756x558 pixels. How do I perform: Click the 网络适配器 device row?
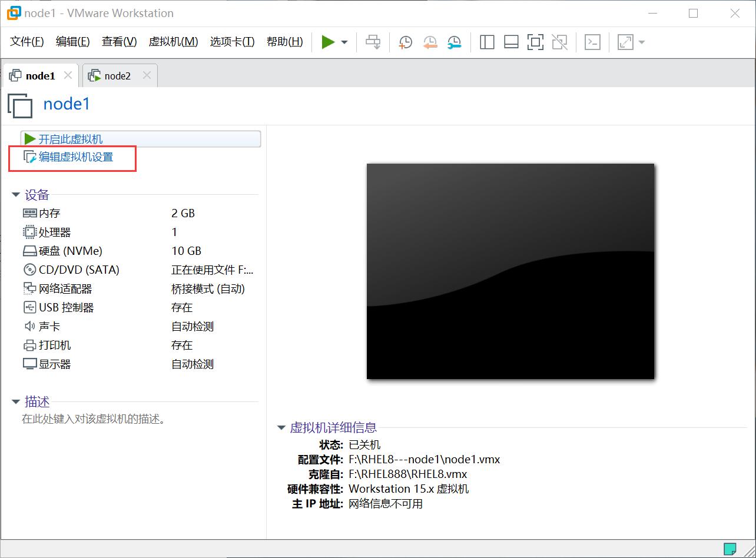(x=139, y=288)
